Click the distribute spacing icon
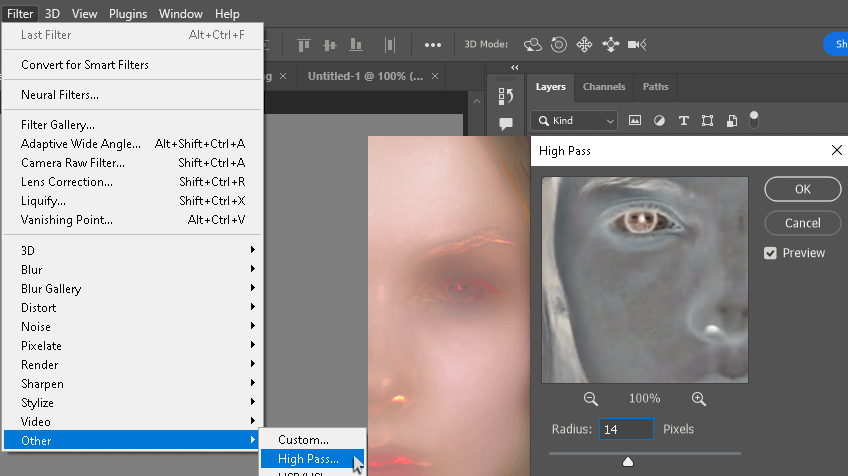The image size is (848, 476). 389,44
